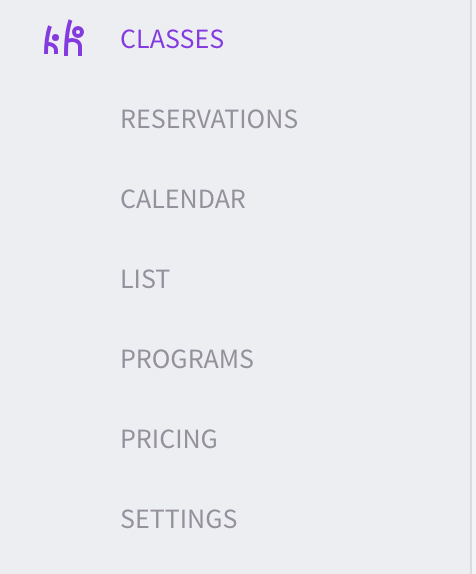This screenshot has height=574, width=476.
Task: Manage class Programs
Action: (x=187, y=359)
